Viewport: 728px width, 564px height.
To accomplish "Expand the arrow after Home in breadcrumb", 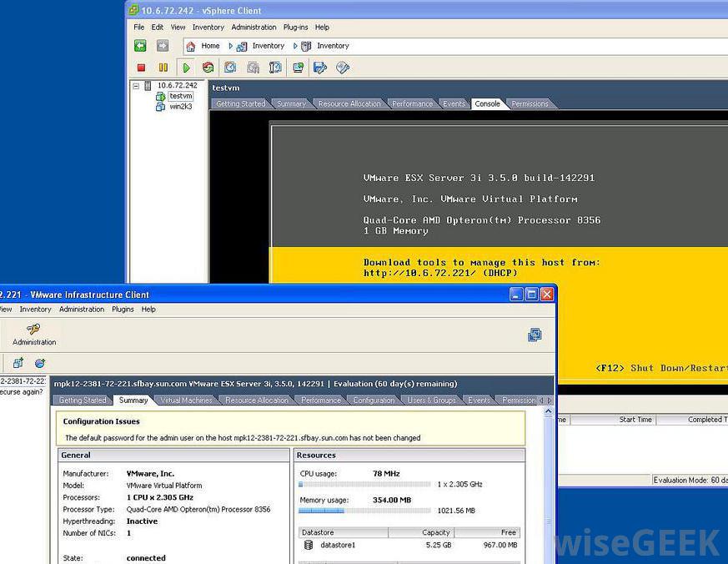I will coord(231,46).
